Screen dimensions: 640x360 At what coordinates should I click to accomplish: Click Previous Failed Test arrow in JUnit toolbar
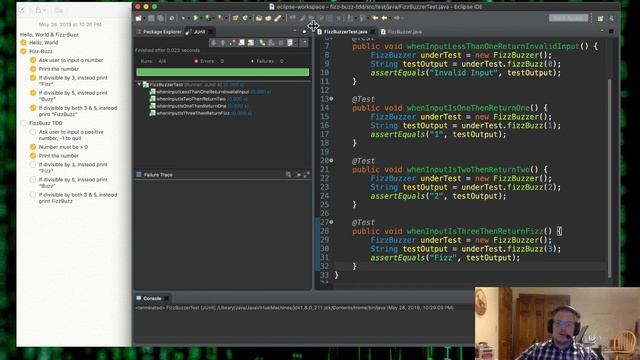[223, 43]
